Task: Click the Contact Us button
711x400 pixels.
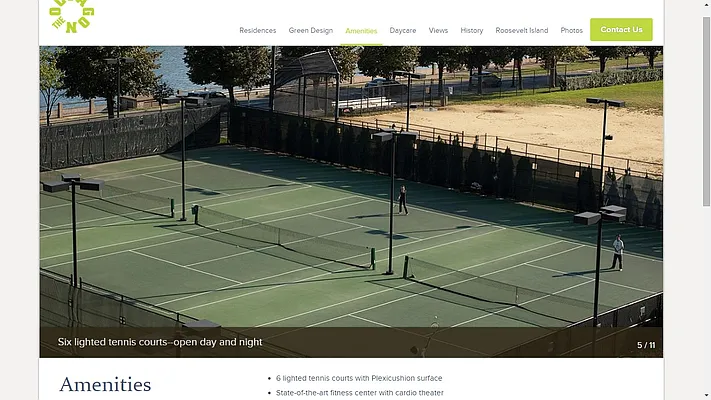Action: coord(621,29)
